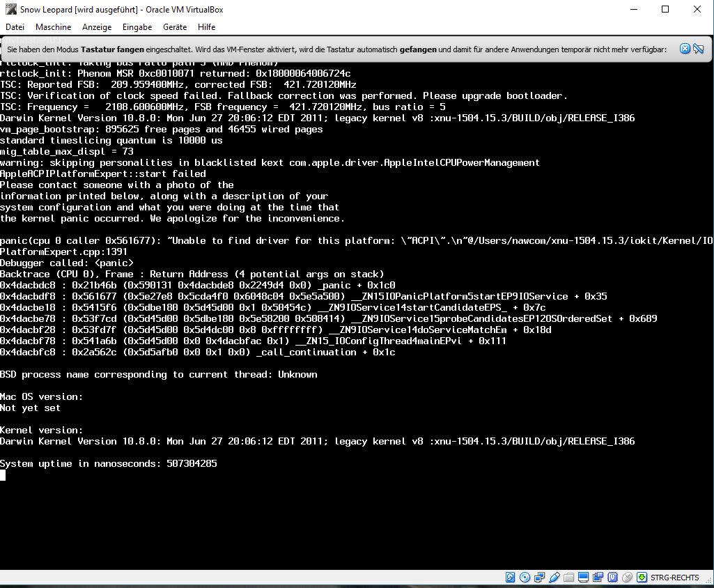Viewport: 714px width, 588px height.
Task: Click the 'Debugger called: <panic>' line
Action: 67,263
